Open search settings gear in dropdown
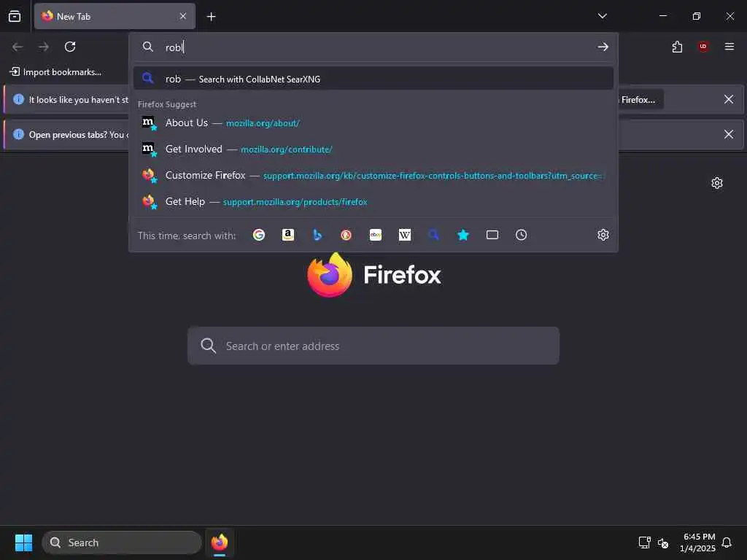 point(603,235)
